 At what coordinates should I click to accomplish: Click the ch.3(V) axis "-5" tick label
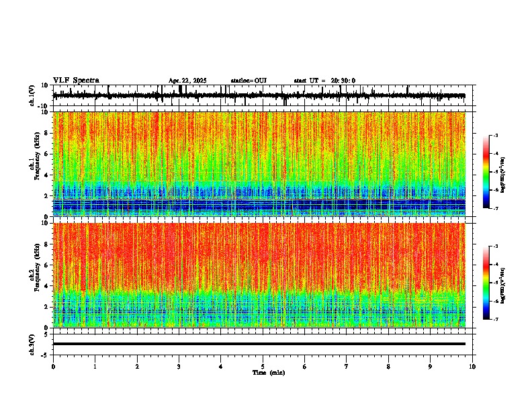(x=46, y=355)
